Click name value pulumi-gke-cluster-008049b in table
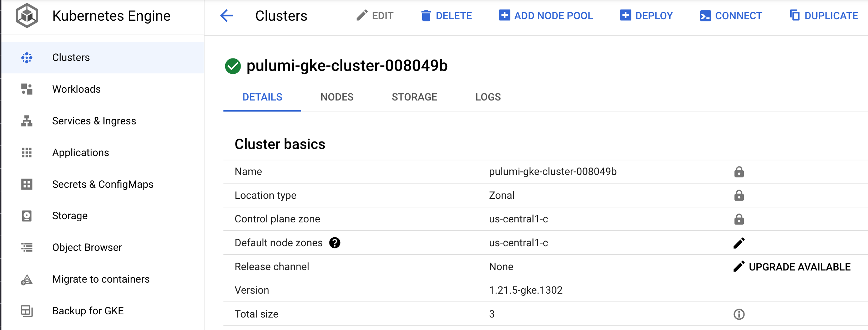This screenshot has height=330, width=868. (552, 172)
